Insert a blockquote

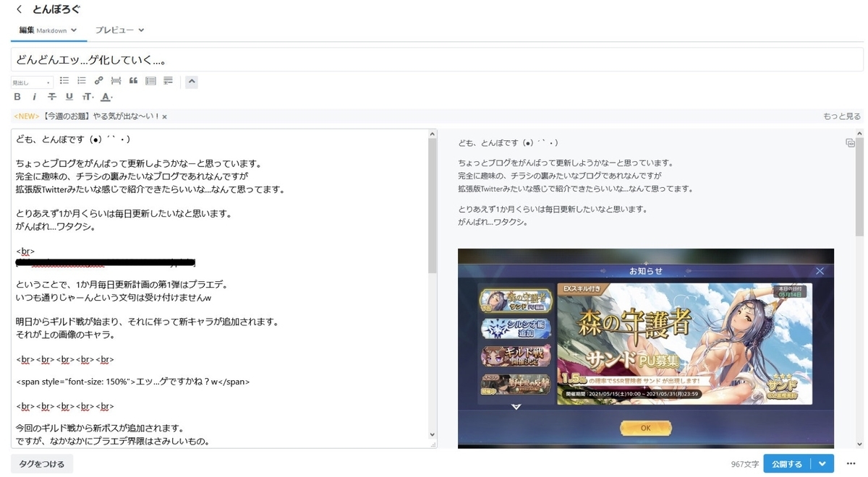click(x=133, y=81)
